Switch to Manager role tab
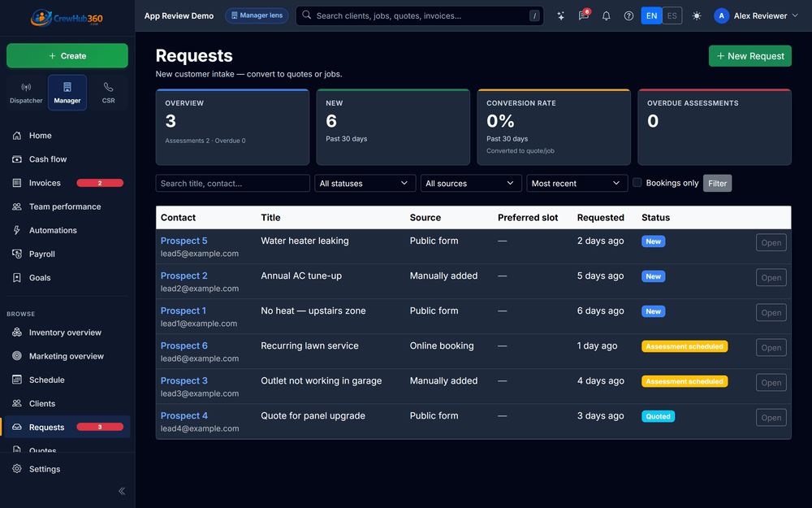Screen dimensions: 812x508 67,93
